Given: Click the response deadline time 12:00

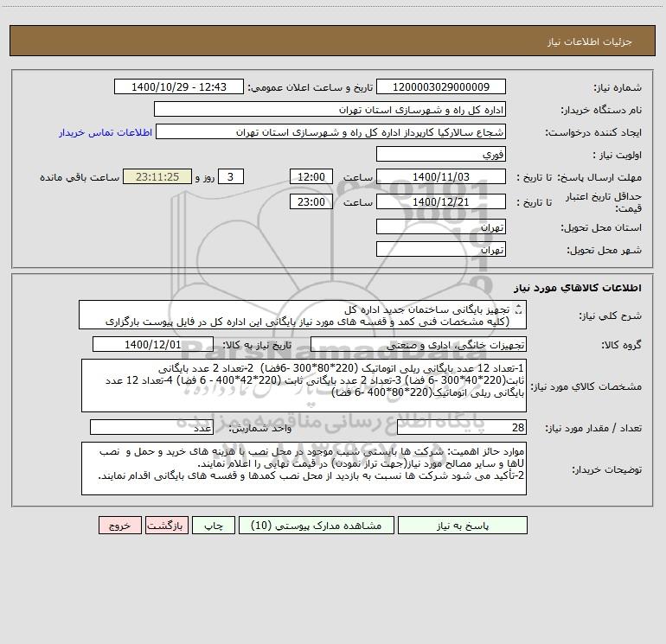Looking at the screenshot, I should [x=311, y=176].
